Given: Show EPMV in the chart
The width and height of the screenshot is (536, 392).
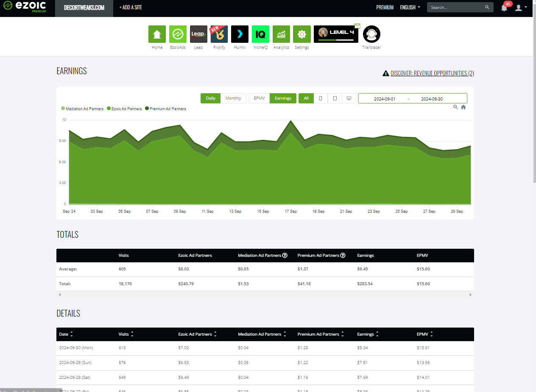Looking at the screenshot, I should (x=259, y=98).
